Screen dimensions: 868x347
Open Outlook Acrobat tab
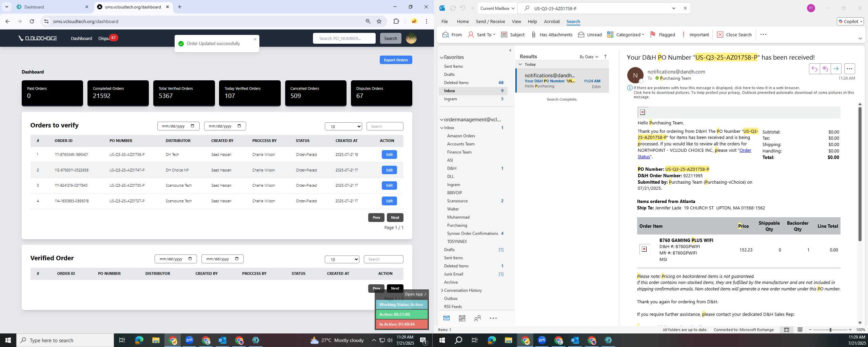pos(552,21)
